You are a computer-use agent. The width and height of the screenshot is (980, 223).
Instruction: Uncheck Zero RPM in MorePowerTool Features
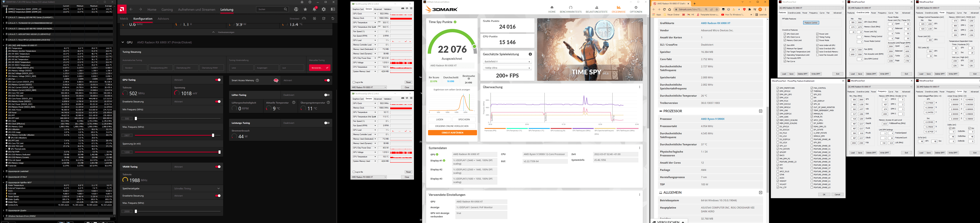(785, 45)
